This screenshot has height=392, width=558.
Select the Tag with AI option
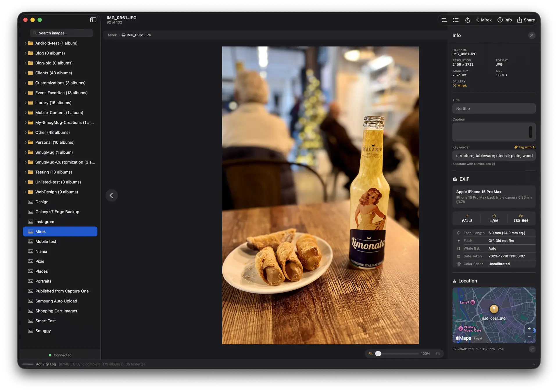pos(525,147)
